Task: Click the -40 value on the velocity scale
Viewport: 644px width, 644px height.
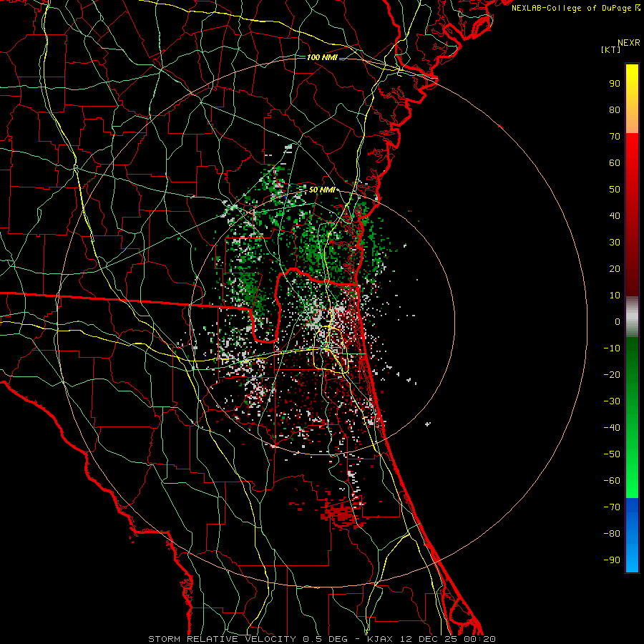Action: coord(612,428)
